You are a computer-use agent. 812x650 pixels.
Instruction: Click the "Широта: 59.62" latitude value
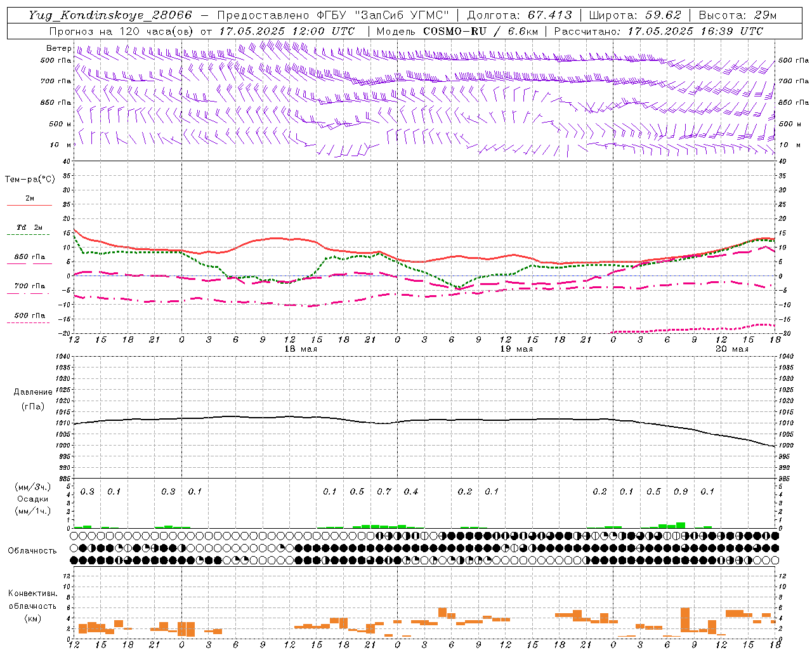tap(635, 15)
